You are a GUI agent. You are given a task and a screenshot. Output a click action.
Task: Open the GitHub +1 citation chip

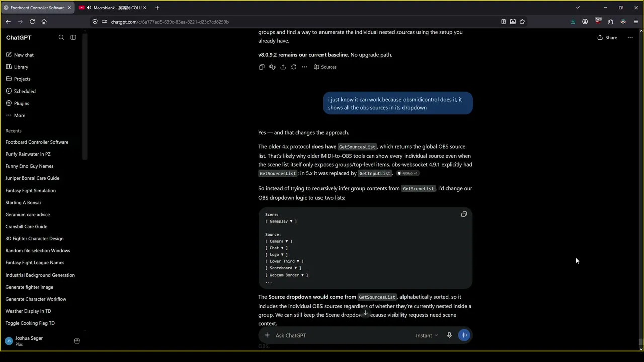point(408,173)
